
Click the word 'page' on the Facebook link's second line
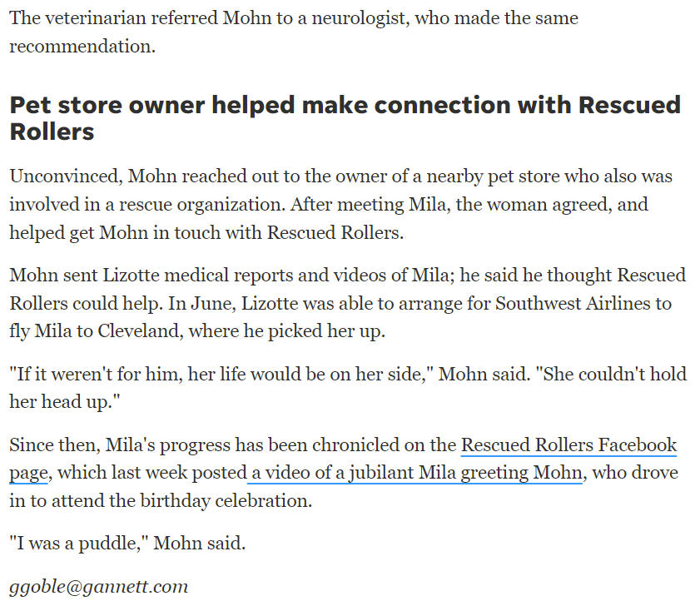(x=28, y=474)
